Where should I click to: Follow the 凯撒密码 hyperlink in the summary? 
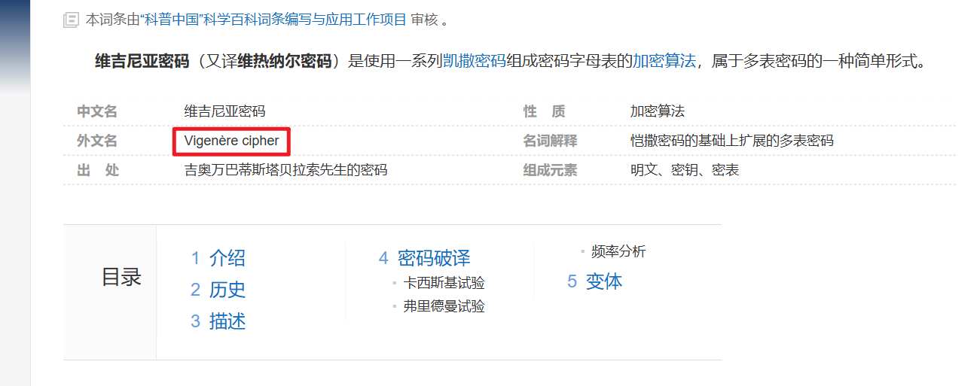tap(474, 61)
